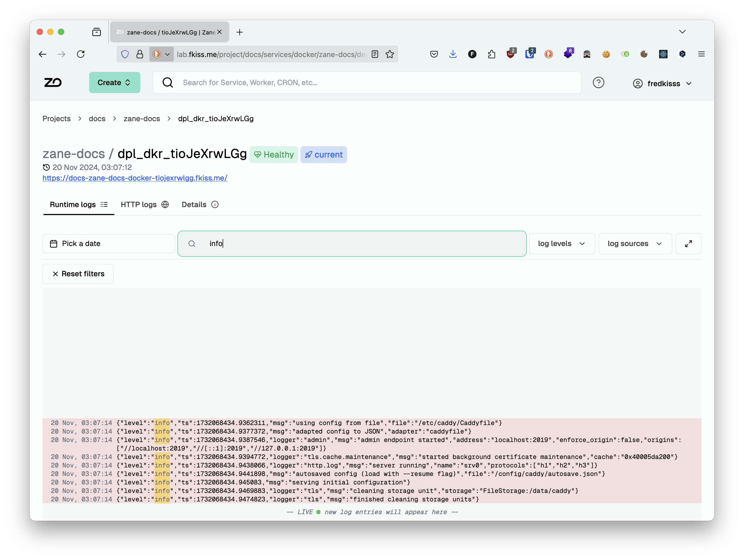Open the deployment URL link
This screenshot has width=744, height=560.
(x=135, y=178)
